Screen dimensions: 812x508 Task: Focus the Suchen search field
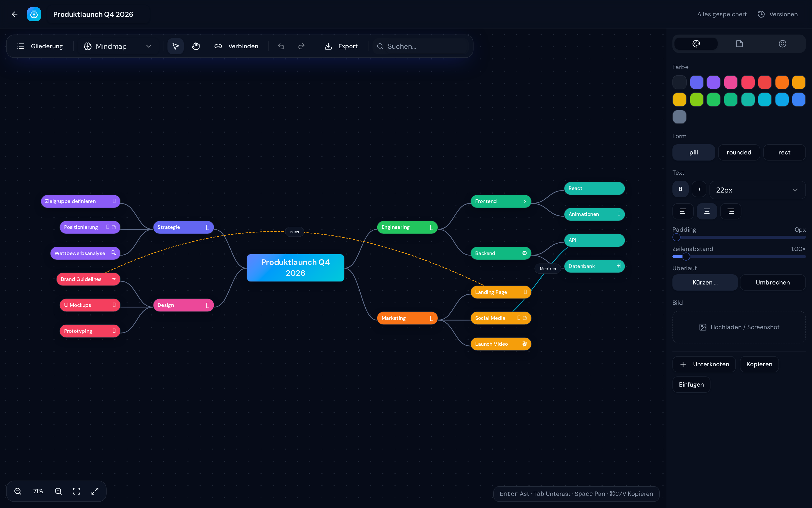click(421, 46)
